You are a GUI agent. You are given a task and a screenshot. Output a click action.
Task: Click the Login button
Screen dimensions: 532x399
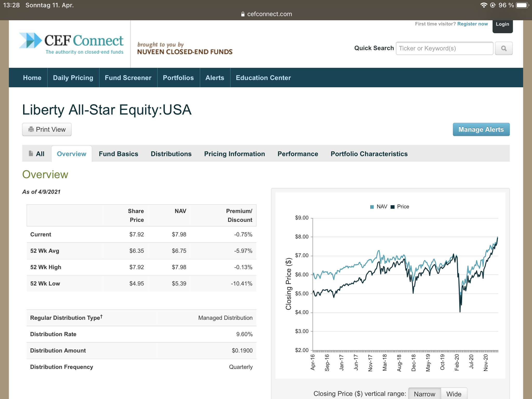click(502, 24)
